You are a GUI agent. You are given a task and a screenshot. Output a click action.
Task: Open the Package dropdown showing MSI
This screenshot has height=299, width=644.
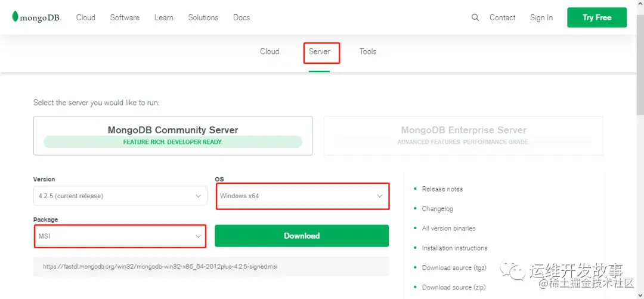tap(120, 236)
